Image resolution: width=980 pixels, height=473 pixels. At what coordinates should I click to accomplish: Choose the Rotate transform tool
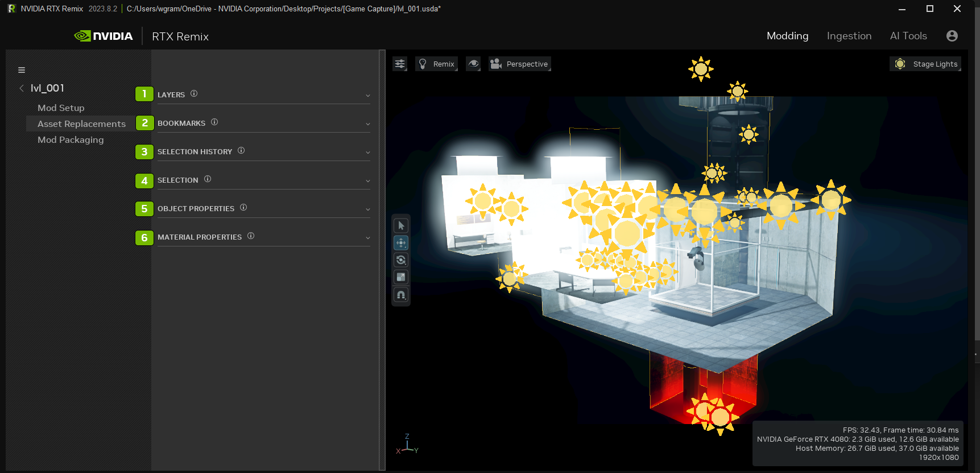[401, 260]
